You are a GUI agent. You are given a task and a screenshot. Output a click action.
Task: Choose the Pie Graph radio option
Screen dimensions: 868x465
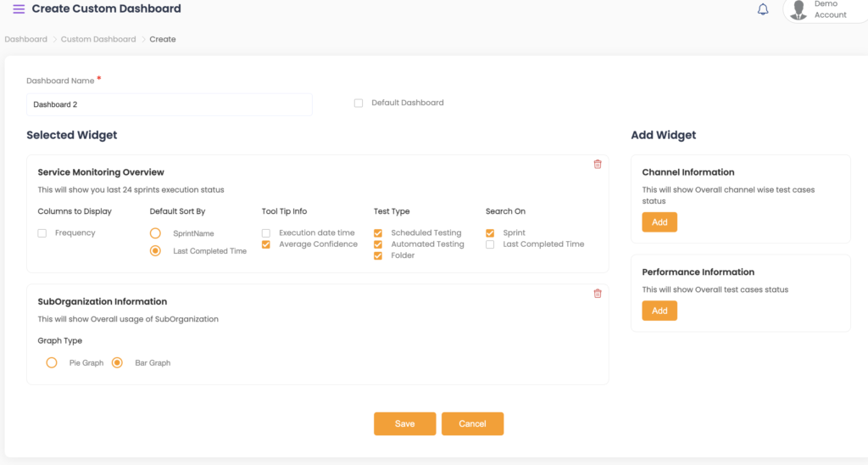point(52,363)
